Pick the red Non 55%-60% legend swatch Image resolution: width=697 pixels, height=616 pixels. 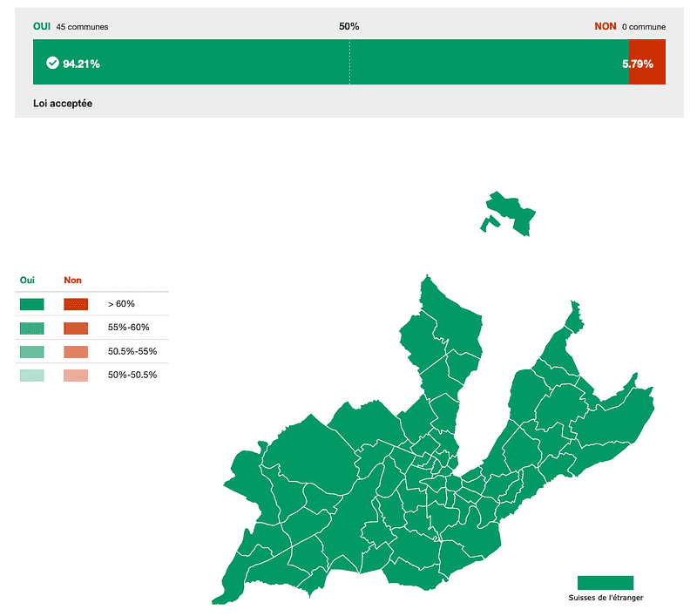tap(76, 328)
